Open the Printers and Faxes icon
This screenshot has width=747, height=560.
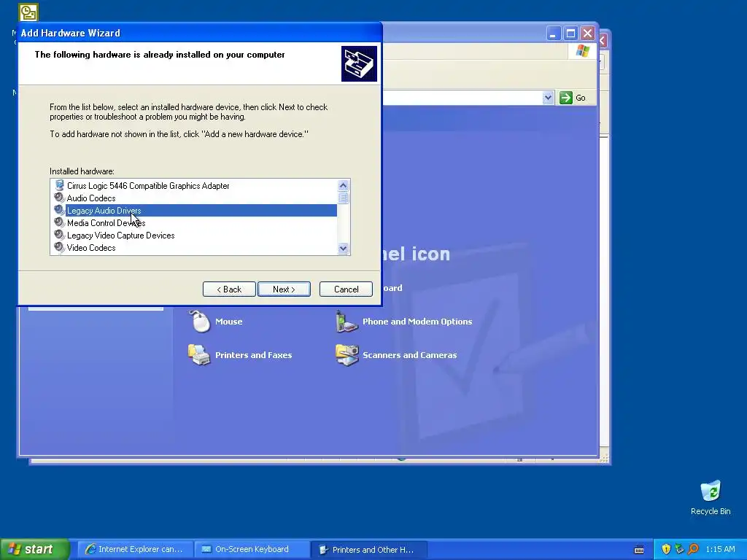[x=199, y=354]
